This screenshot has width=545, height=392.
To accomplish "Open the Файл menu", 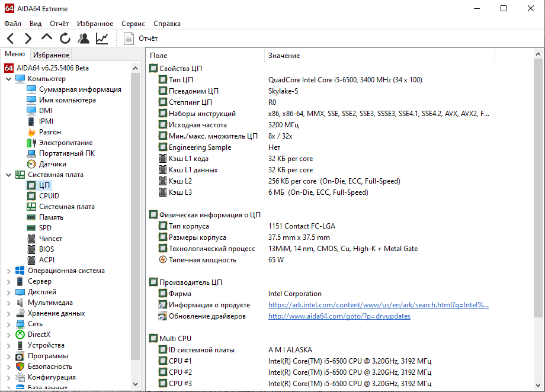I will click(x=12, y=24).
